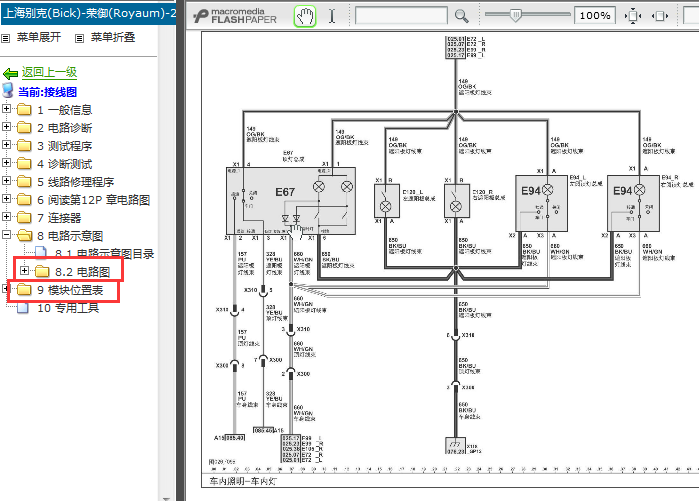This screenshot has height=501, width=699.
Task: Click the 当前:接线图 heading text
Action: pos(47,92)
